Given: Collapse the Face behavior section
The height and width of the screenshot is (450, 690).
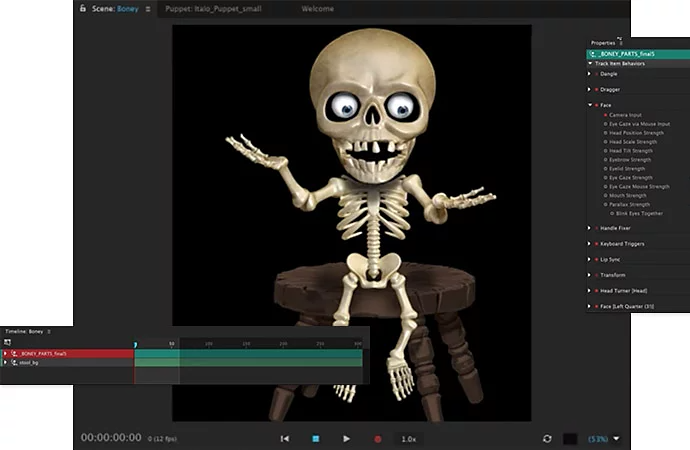Looking at the screenshot, I should point(590,104).
